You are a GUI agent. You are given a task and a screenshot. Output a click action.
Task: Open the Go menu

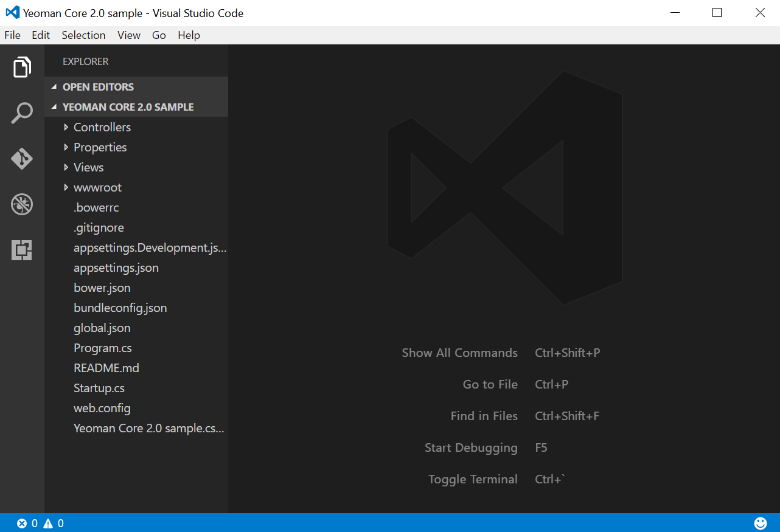coord(159,35)
